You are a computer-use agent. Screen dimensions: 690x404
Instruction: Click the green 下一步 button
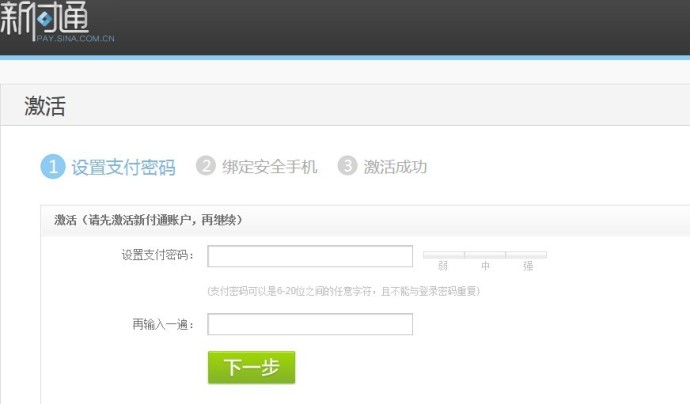[251, 367]
